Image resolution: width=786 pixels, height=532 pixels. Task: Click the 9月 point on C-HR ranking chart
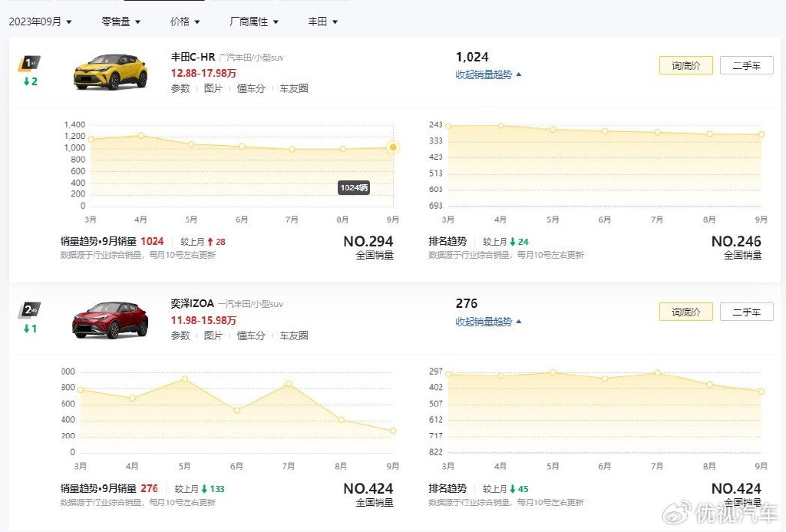pyautogui.click(x=761, y=134)
